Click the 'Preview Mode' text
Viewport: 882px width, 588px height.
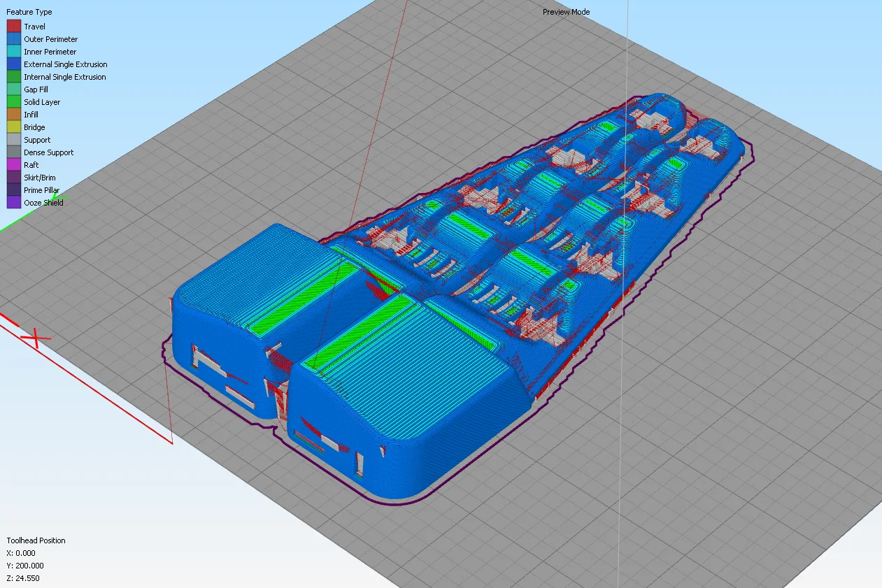point(566,12)
